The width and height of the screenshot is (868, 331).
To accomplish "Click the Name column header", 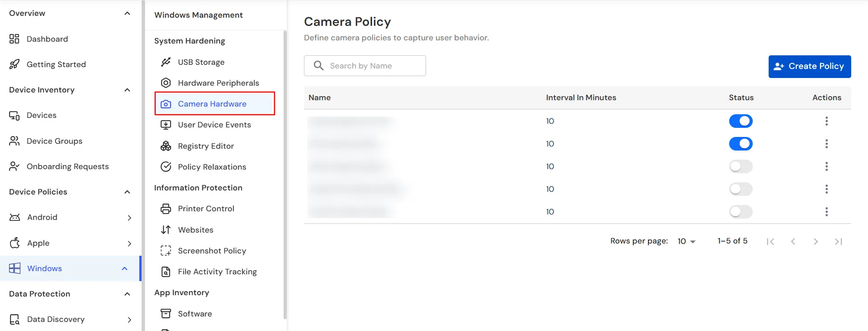I will click(319, 97).
